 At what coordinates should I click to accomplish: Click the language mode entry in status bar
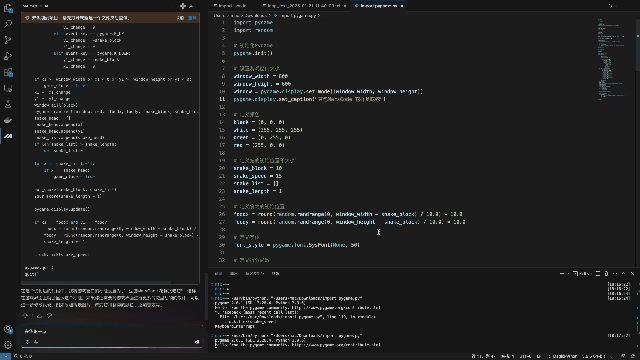(562, 356)
